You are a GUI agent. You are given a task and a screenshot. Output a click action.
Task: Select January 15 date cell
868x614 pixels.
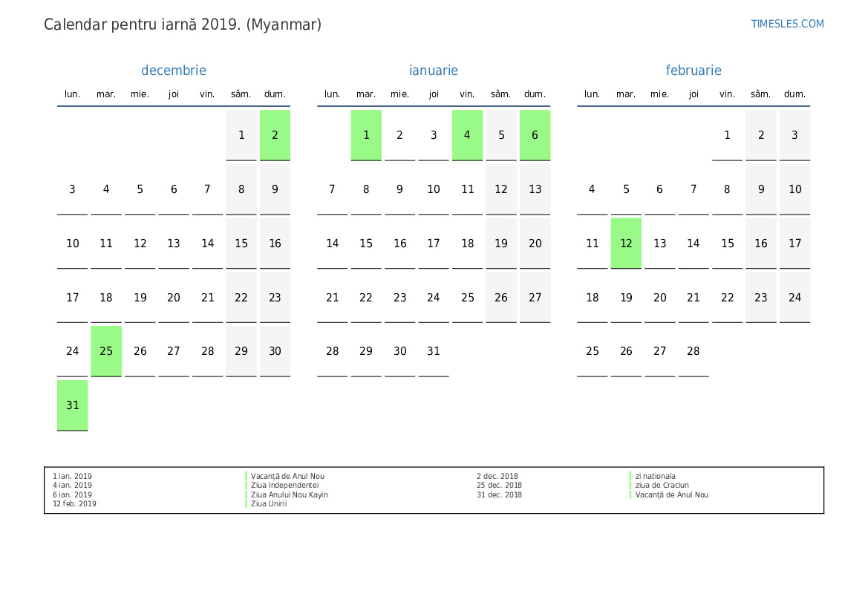[x=366, y=243]
